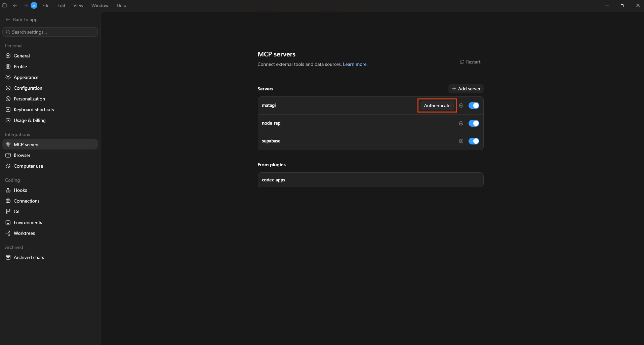This screenshot has width=644, height=345.
Task: Open the Window menu
Action: 100,5
